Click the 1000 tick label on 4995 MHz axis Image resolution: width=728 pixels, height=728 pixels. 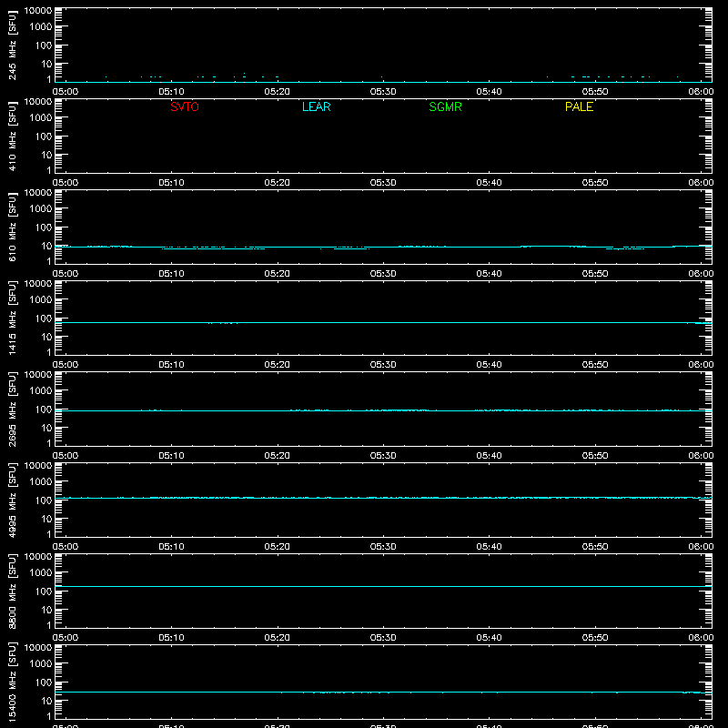[41, 482]
